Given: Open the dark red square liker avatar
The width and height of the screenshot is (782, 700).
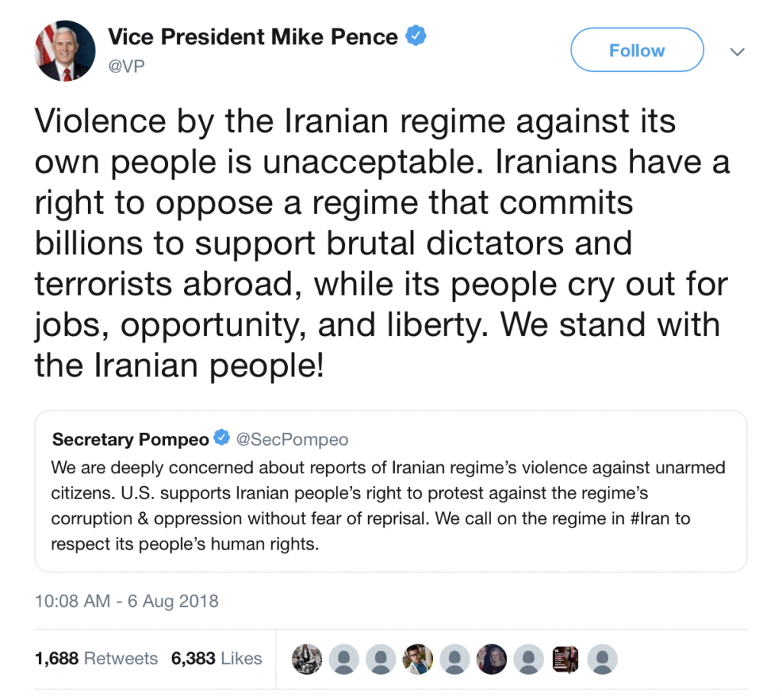Looking at the screenshot, I should point(566,658).
